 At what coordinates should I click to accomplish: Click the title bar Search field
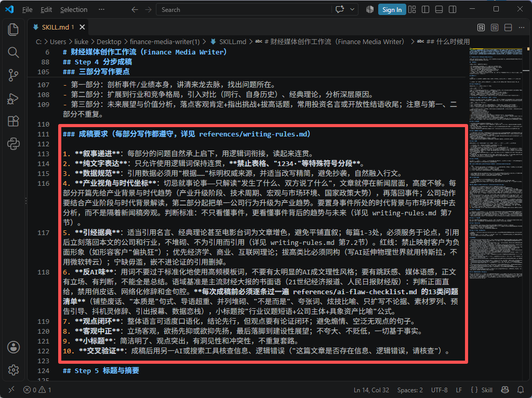click(243, 9)
